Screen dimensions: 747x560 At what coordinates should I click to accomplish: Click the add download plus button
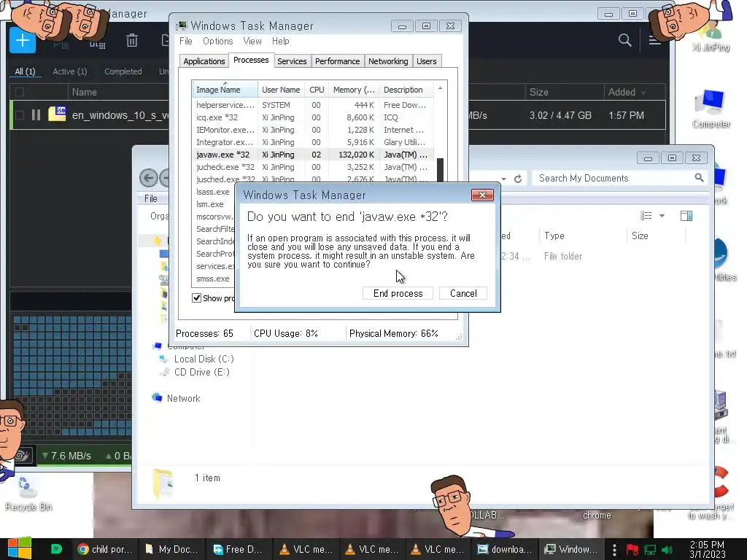tap(23, 40)
